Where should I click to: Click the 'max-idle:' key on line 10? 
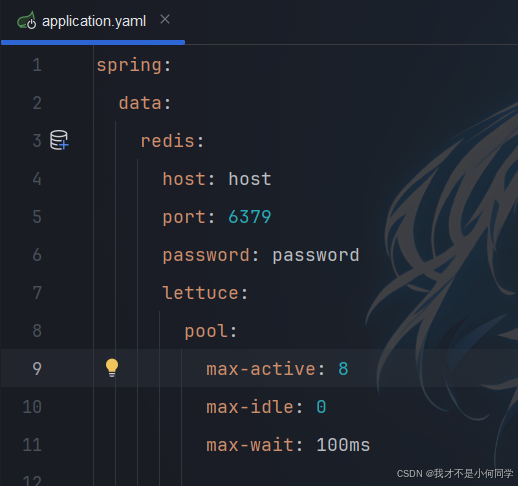coord(254,407)
